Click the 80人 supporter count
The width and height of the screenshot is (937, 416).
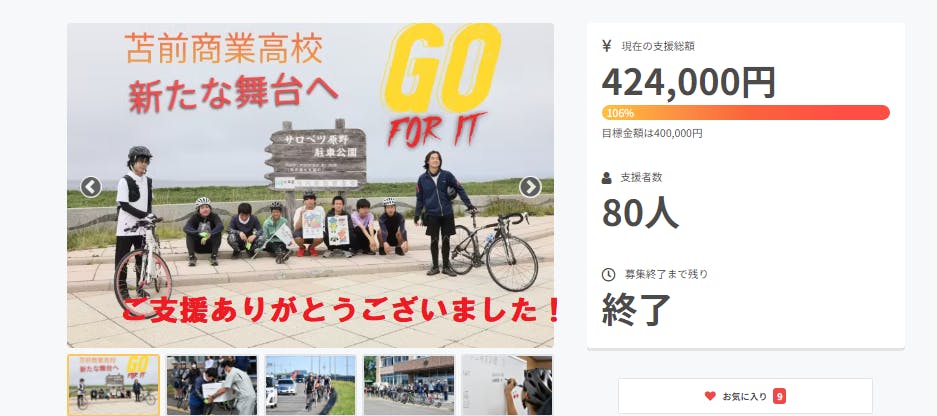click(x=640, y=213)
